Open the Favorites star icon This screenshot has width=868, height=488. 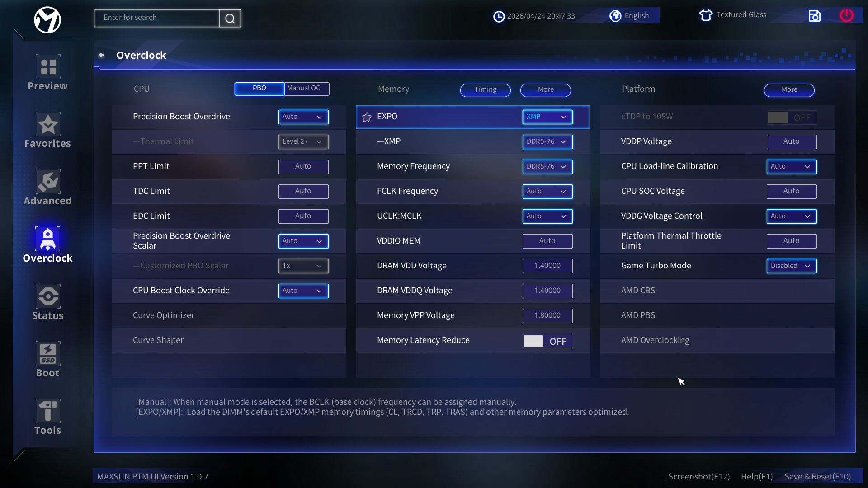coord(48,124)
